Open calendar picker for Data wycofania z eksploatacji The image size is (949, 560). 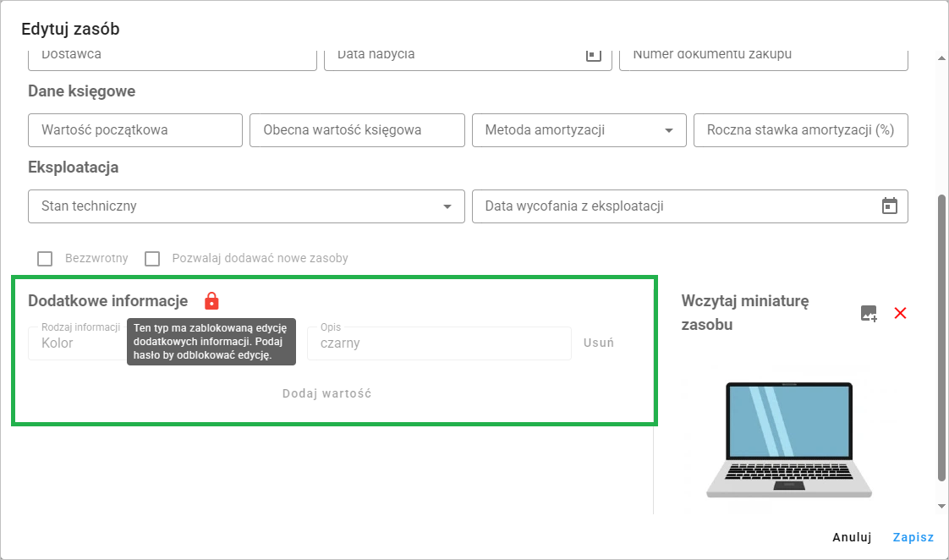[x=889, y=206]
